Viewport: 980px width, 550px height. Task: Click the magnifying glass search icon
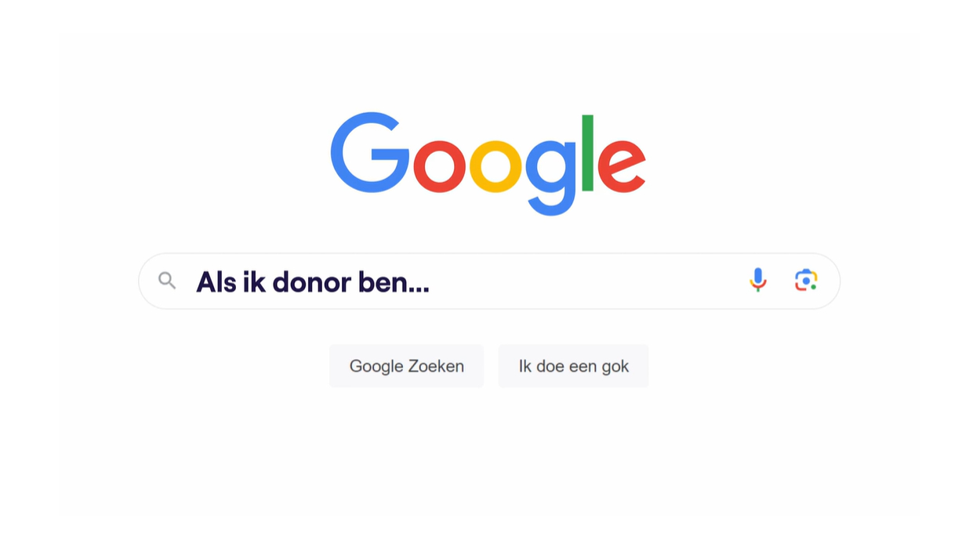point(167,281)
